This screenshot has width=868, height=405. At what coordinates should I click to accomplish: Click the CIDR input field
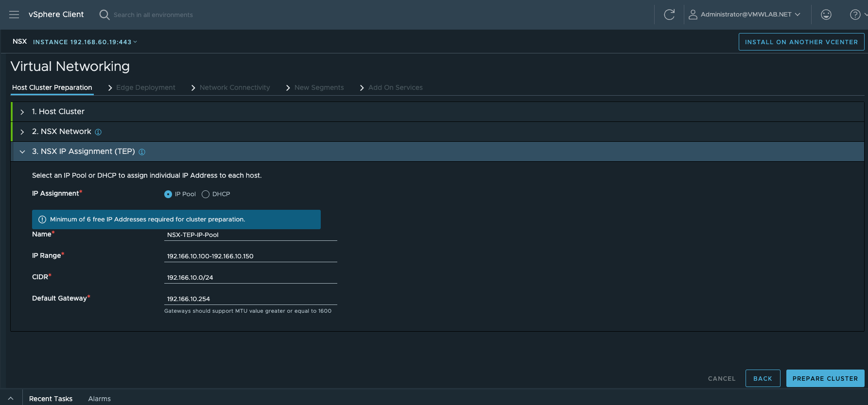pos(251,277)
